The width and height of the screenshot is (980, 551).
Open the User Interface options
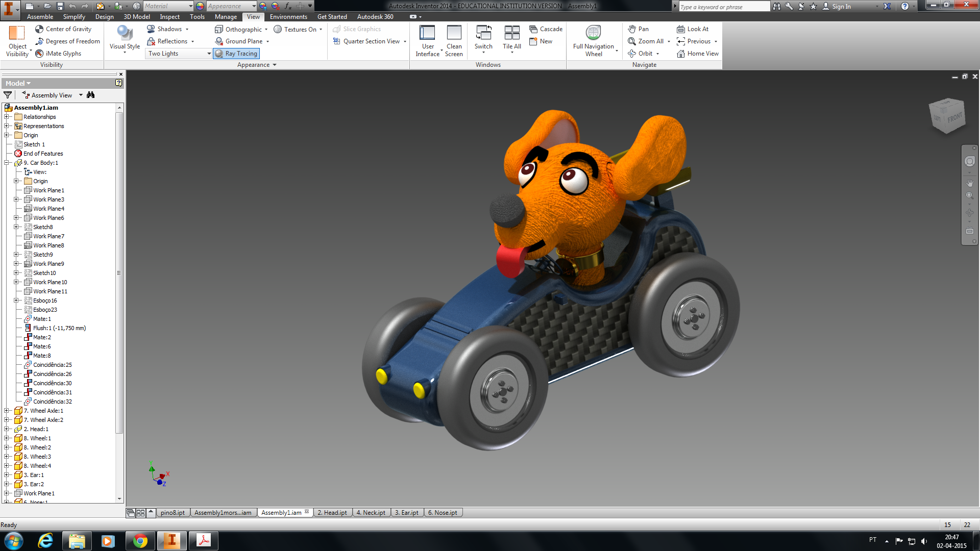427,41
